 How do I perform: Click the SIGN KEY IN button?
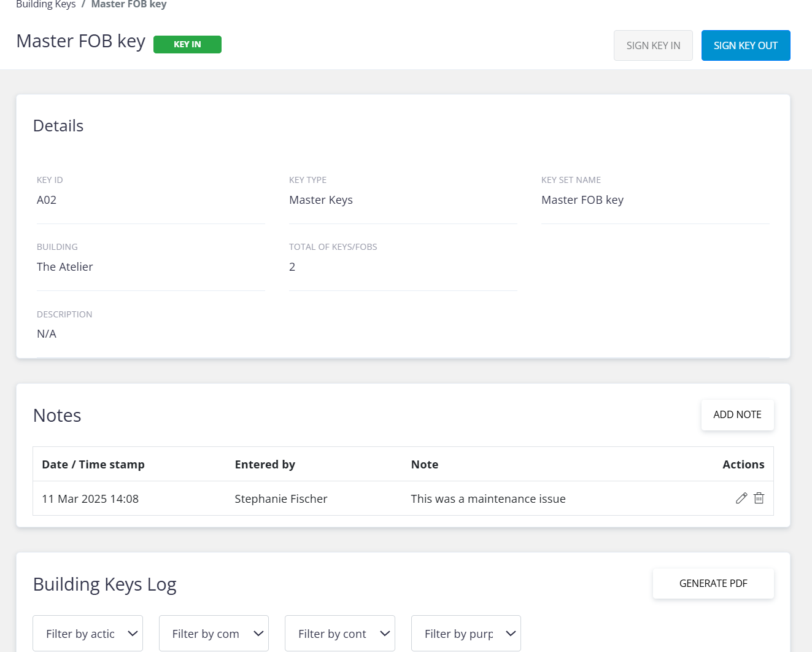(x=653, y=45)
